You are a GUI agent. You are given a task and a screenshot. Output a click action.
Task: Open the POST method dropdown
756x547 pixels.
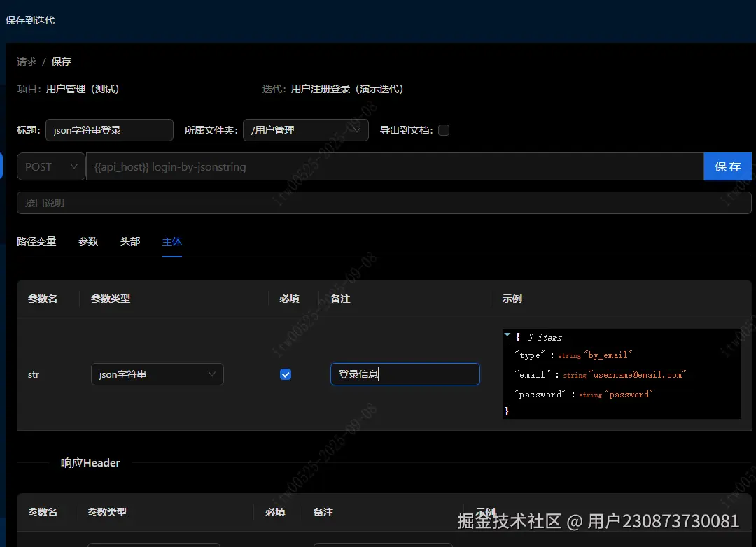pos(51,166)
